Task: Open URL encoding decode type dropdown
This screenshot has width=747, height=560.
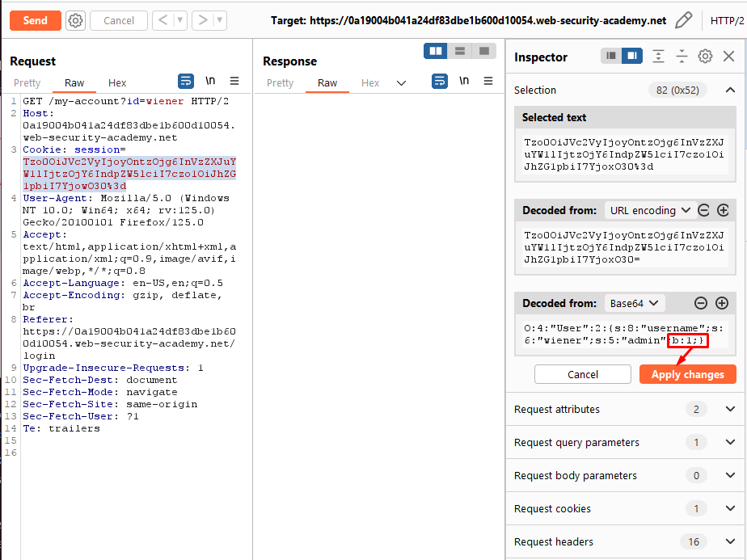Action: coord(648,210)
